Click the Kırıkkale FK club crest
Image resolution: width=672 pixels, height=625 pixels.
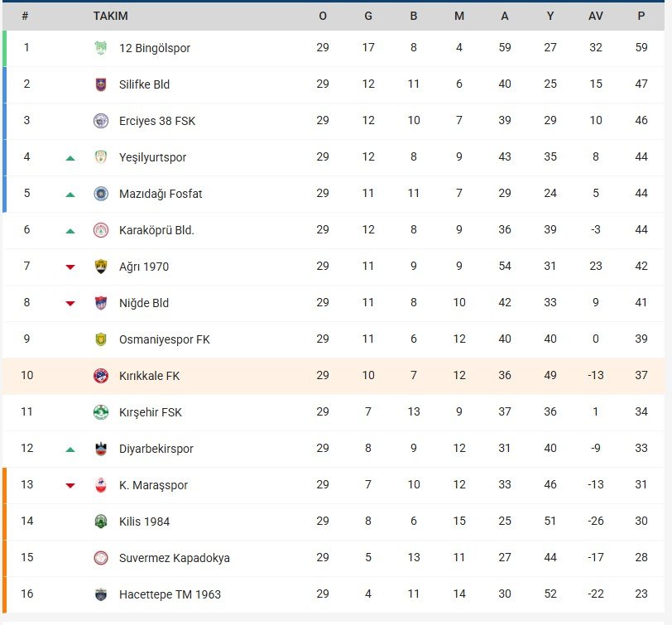coord(101,376)
